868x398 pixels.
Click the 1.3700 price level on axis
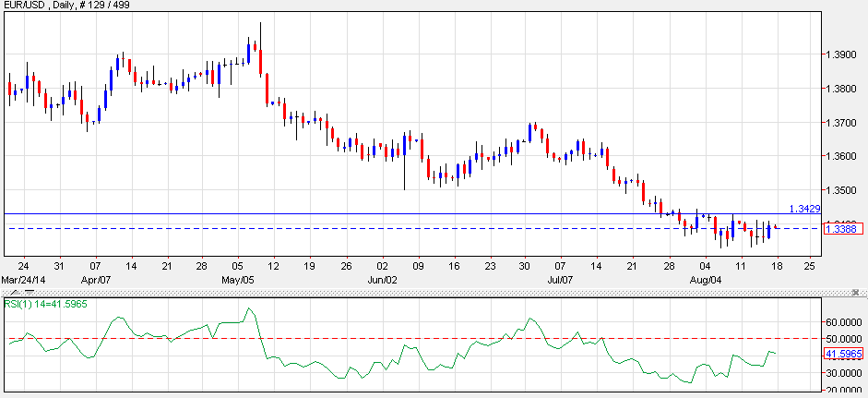pyautogui.click(x=843, y=123)
